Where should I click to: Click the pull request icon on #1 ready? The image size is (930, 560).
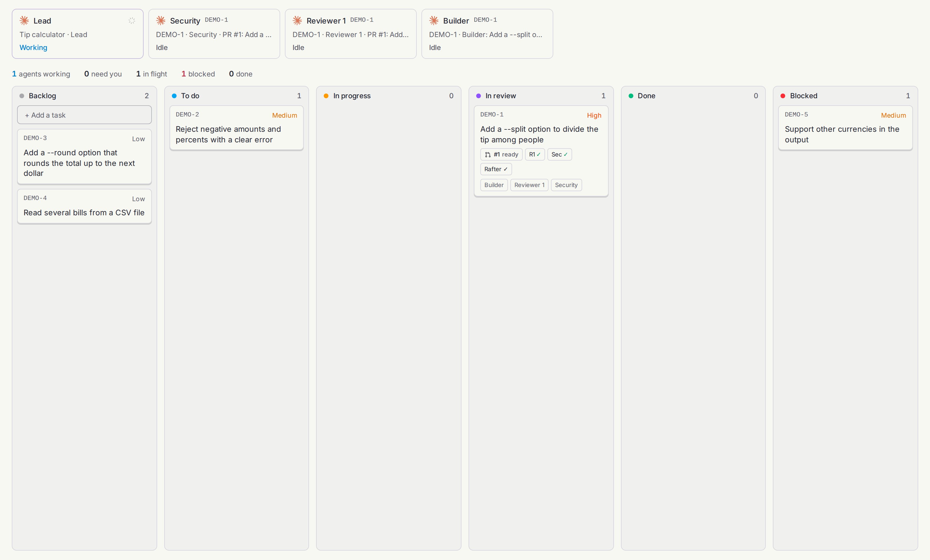tap(488, 155)
